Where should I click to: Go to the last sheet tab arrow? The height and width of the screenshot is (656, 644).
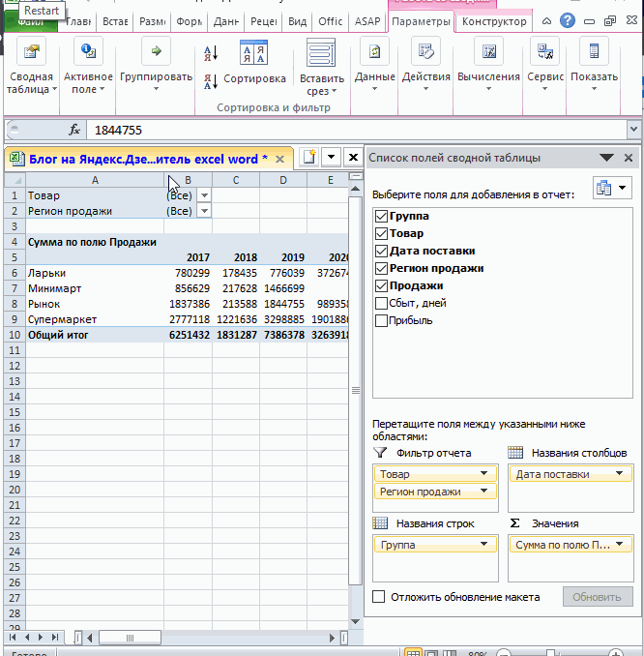click(55, 638)
